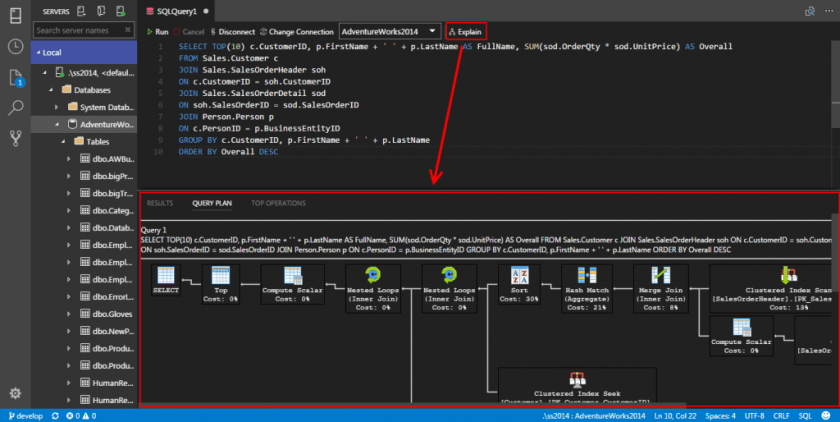
Task: Open the Explorer file icon with badge
Action: (x=16, y=78)
